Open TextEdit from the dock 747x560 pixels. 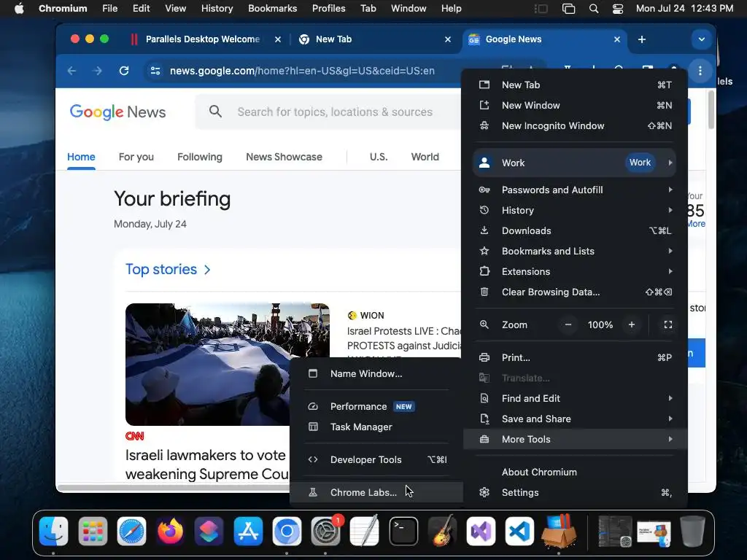point(365,531)
